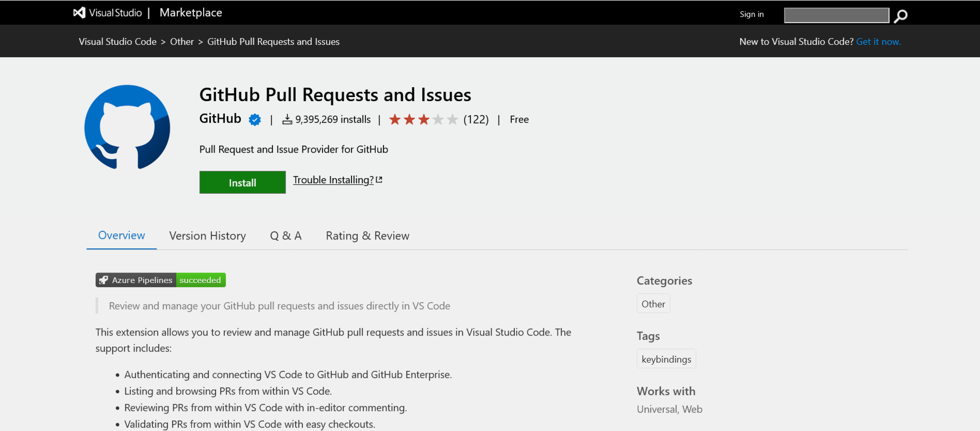The height and width of the screenshot is (431, 980).
Task: Switch to the Rating & Review tab
Action: tap(367, 236)
